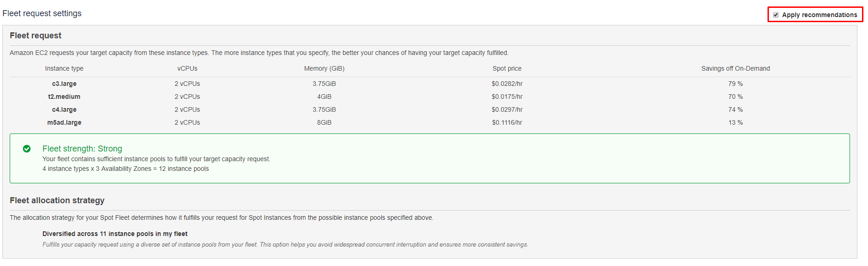This screenshot has width=868, height=266.
Task: Click the Savings off On-Demand header
Action: tap(735, 68)
